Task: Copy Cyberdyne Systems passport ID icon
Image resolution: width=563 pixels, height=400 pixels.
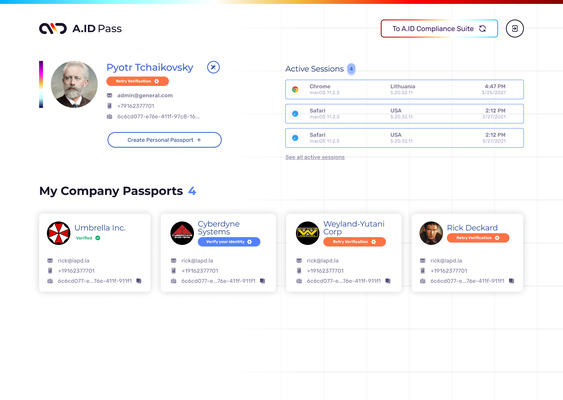Action: (262, 281)
